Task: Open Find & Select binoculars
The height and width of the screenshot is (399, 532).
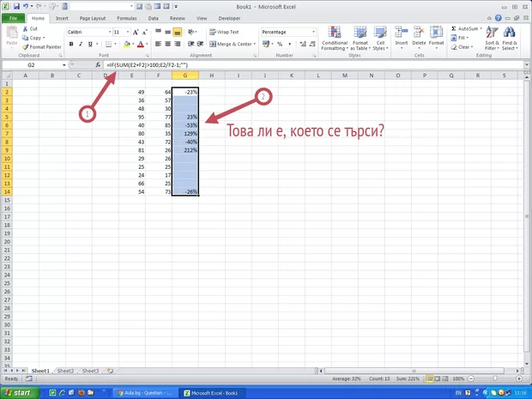Action: click(510, 39)
